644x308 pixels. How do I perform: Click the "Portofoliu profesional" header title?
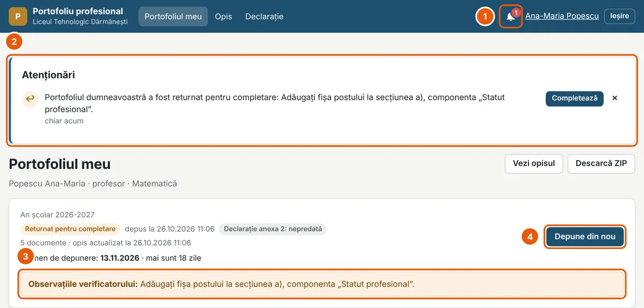coord(78,11)
